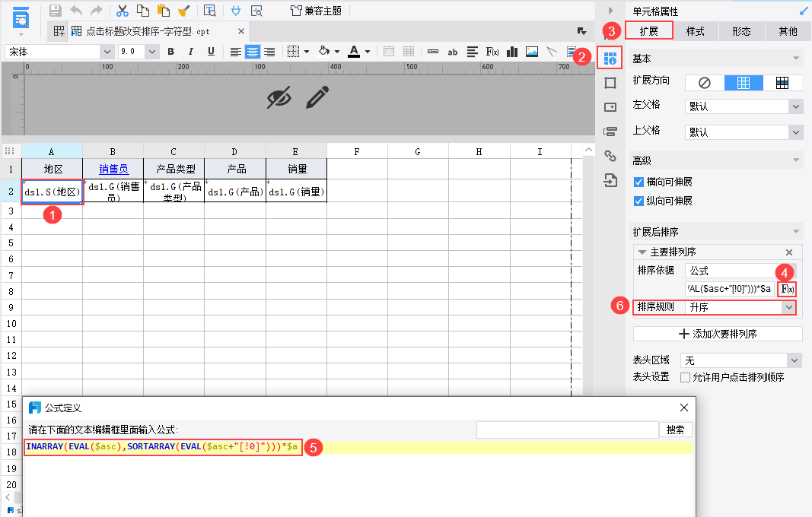Click the conditional attributes sidebar icon

610,132
